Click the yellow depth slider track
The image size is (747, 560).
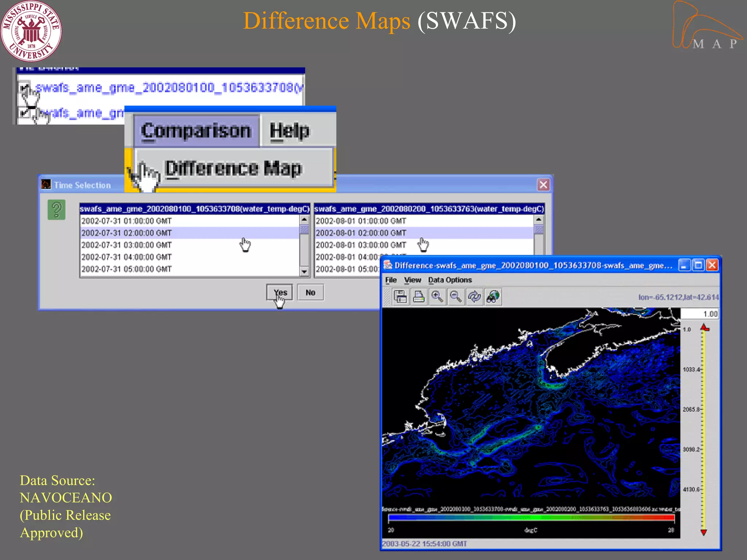click(x=704, y=430)
